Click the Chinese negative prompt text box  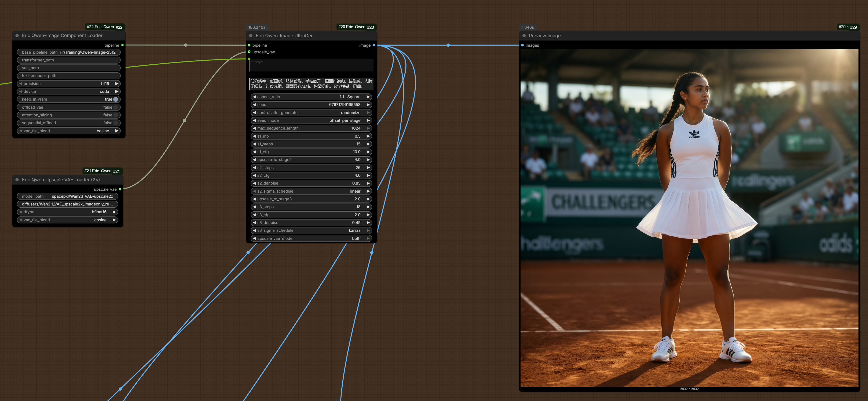[x=311, y=84]
